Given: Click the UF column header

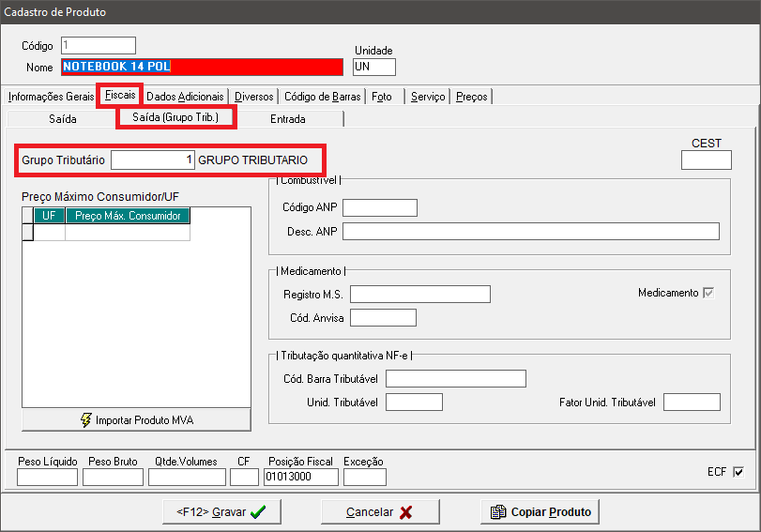Looking at the screenshot, I should (49, 216).
